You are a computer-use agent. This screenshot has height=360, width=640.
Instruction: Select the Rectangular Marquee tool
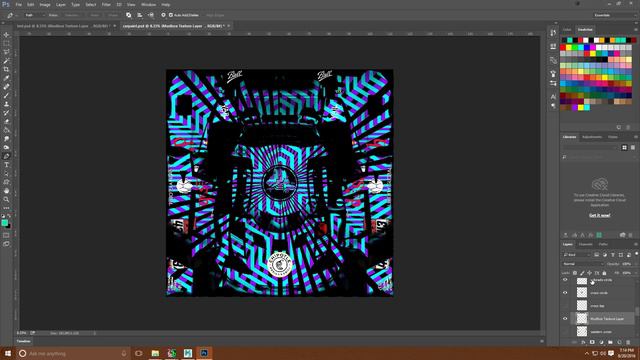point(7,44)
